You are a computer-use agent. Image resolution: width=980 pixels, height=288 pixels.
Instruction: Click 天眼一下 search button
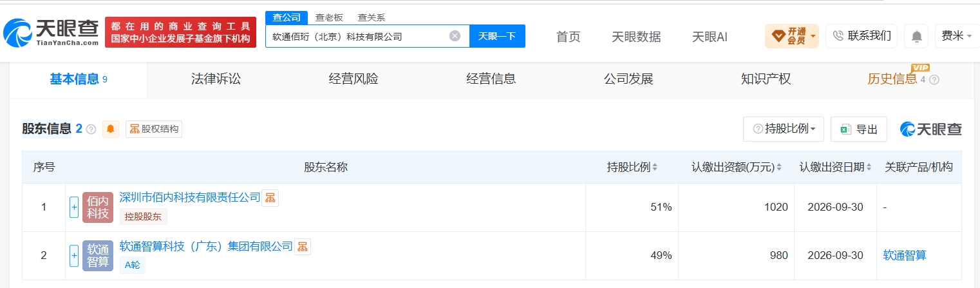(497, 36)
